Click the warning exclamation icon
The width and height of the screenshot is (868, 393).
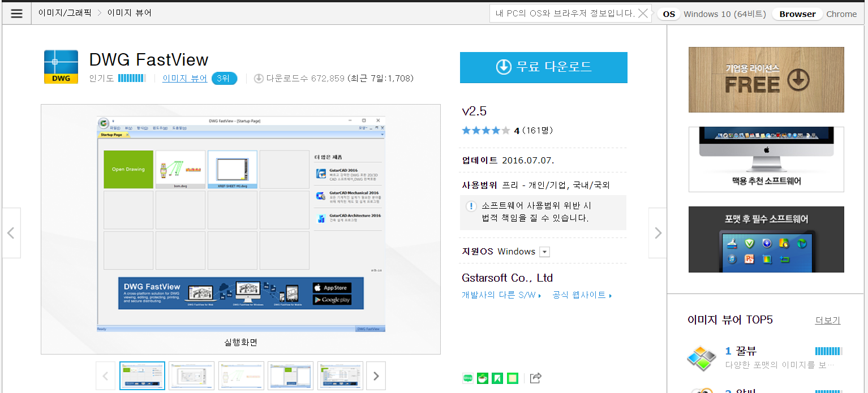tap(471, 206)
